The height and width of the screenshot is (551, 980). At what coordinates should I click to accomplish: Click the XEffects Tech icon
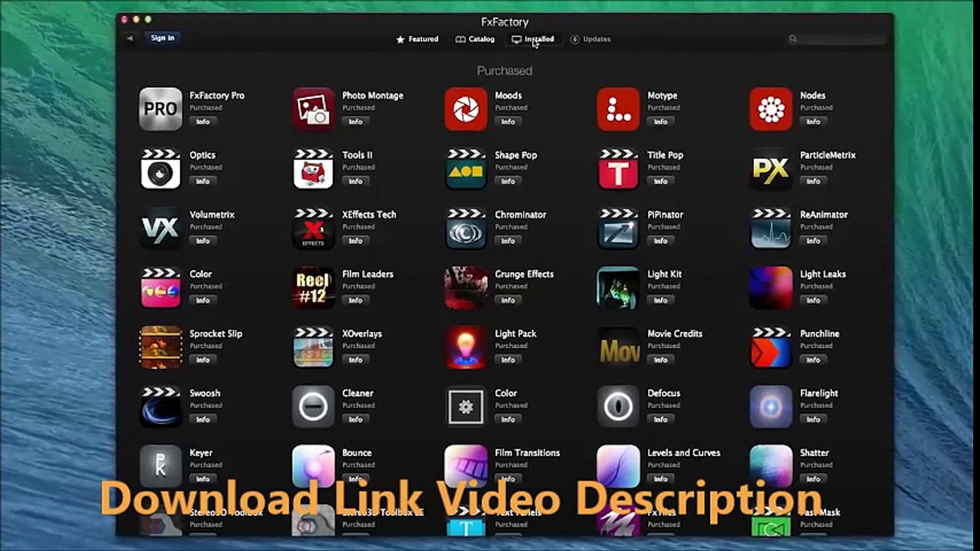pos(313,228)
